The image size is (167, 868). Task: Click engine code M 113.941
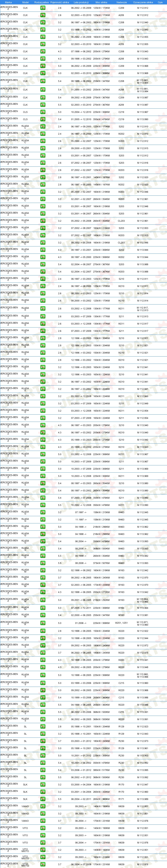pos(143,660)
